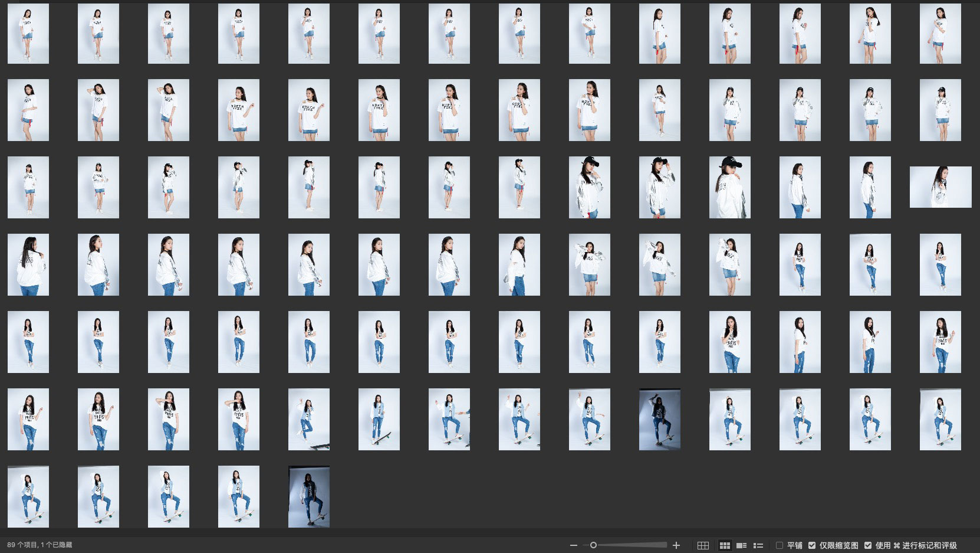Select the last thumbnail in the top row
Screen dimensions: 980x553
(940, 34)
